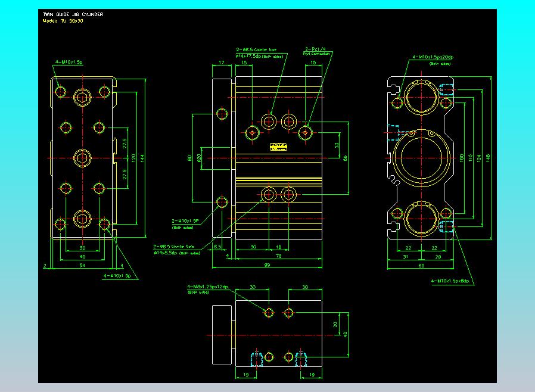535x392 pixels.
Task: Click the 144 height dimension text
Action: pos(143,157)
